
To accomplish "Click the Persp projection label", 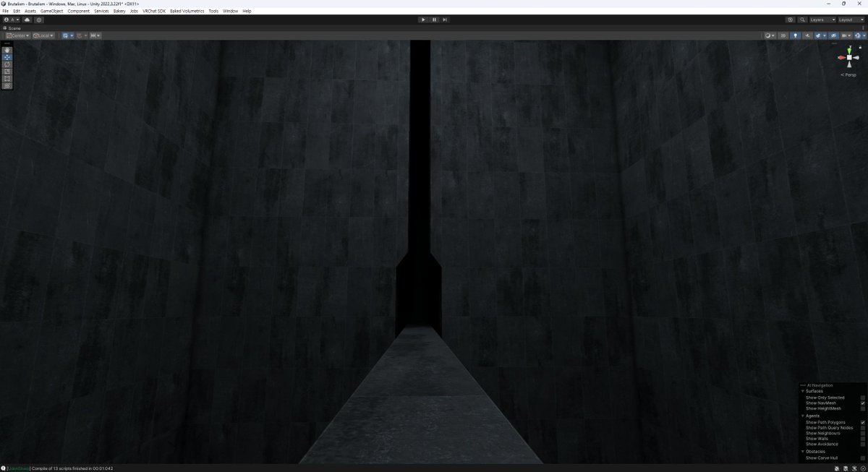I will pos(849,75).
